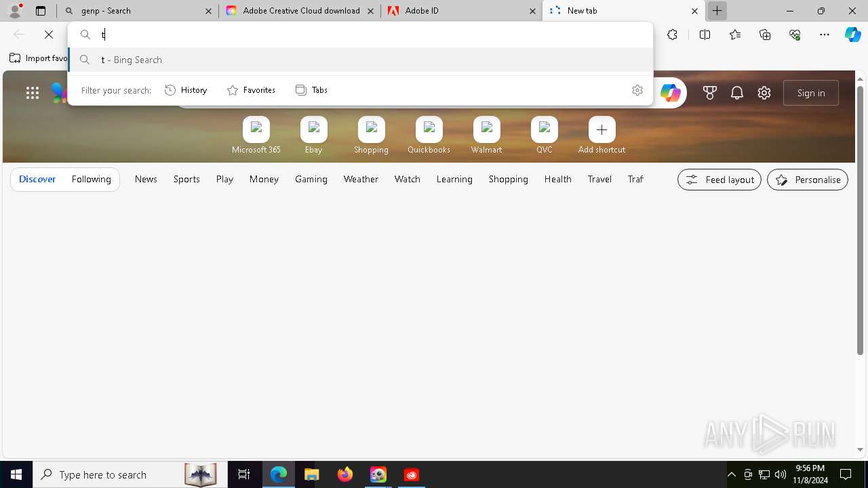Open the Health category

point(557,179)
